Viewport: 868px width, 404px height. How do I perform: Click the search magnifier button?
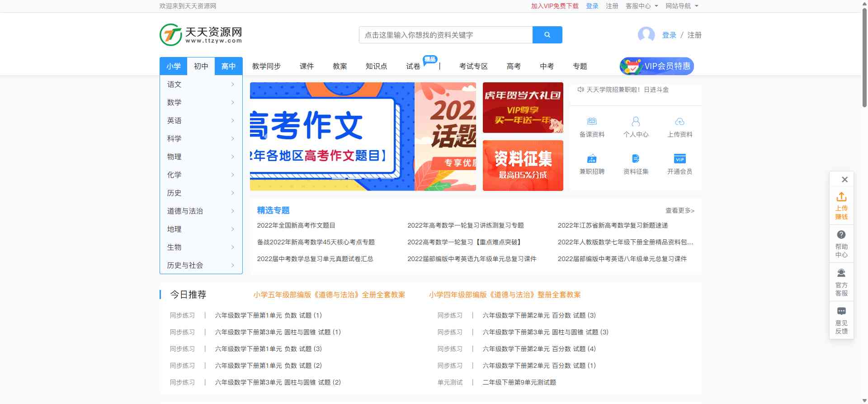pyautogui.click(x=547, y=35)
